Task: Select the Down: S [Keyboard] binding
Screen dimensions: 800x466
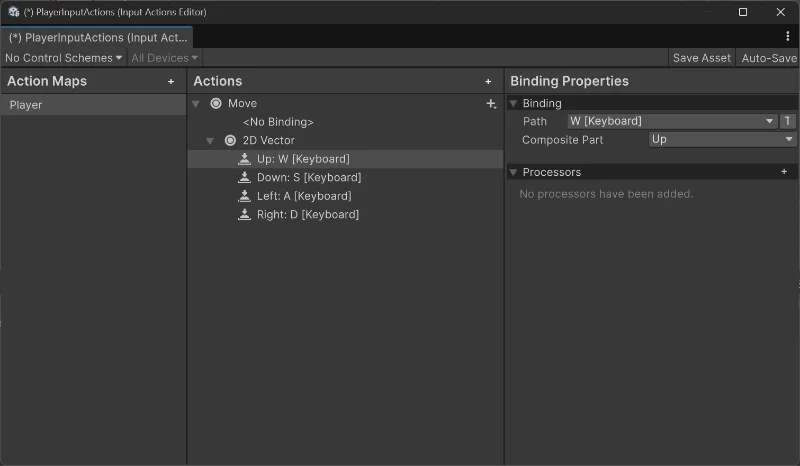Action: [x=302, y=178]
